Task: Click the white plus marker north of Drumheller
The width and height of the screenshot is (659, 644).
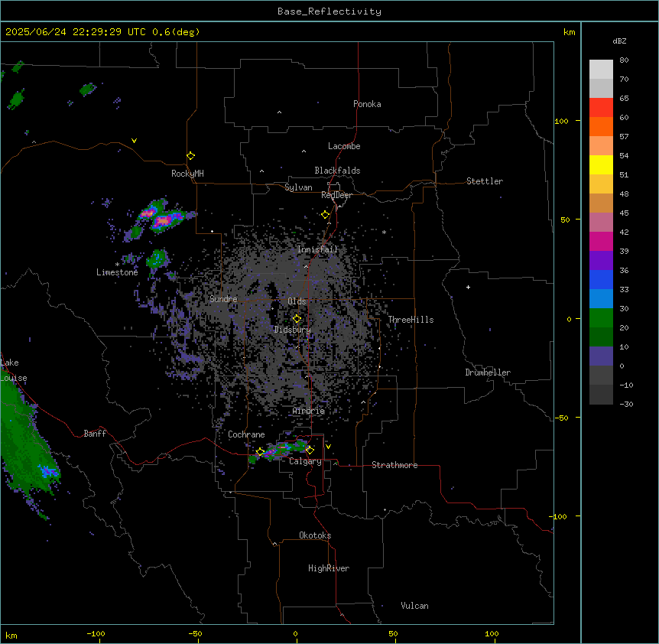Action: (x=468, y=287)
